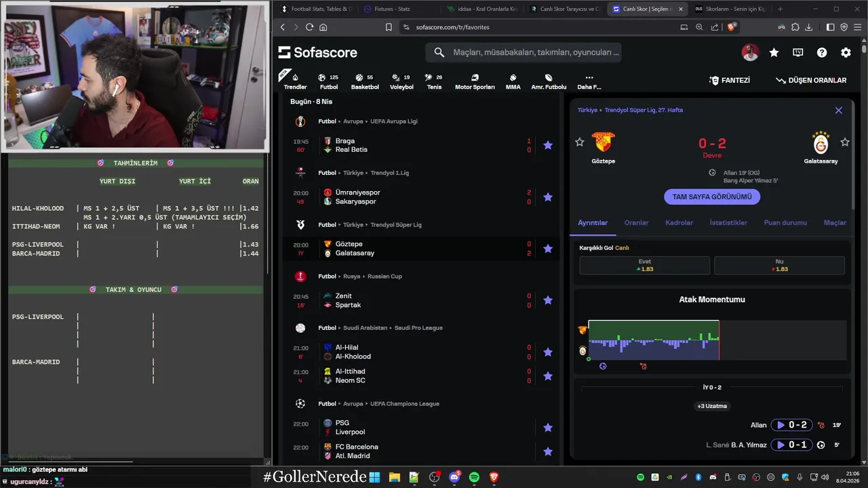Toggle browser sidebar panel icon
Image resolution: width=868 pixels, height=488 pixels.
pos(831,27)
